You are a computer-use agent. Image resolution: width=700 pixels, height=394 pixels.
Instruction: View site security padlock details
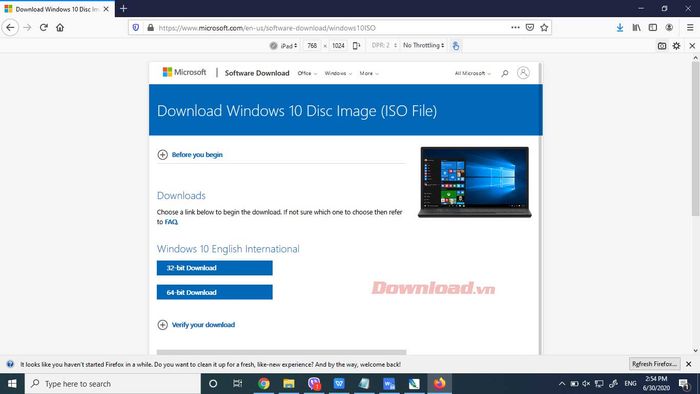point(150,28)
